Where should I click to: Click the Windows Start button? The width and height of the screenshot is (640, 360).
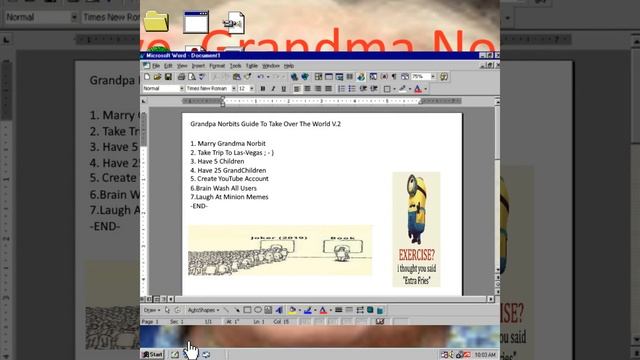153,354
